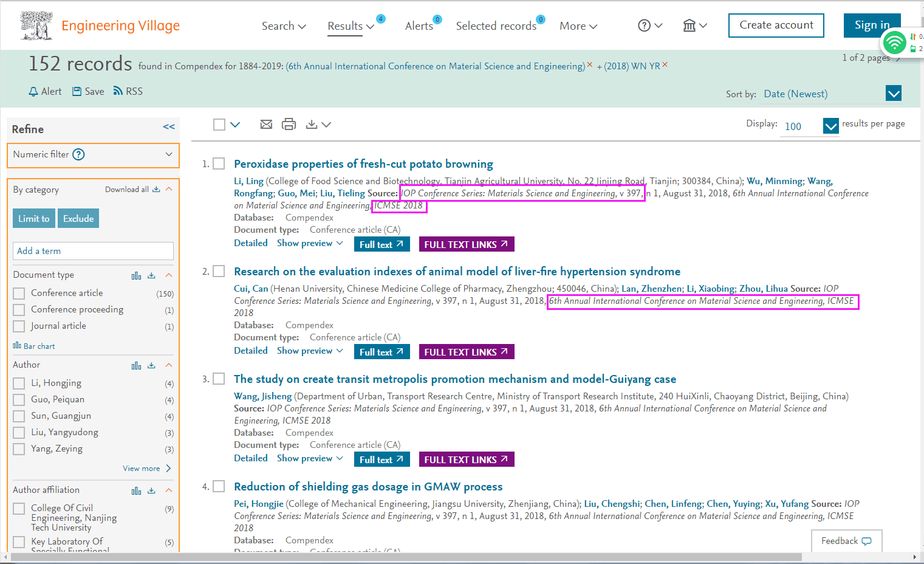The image size is (924, 564).
Task: Remove the conference name search term X
Action: 590,64
